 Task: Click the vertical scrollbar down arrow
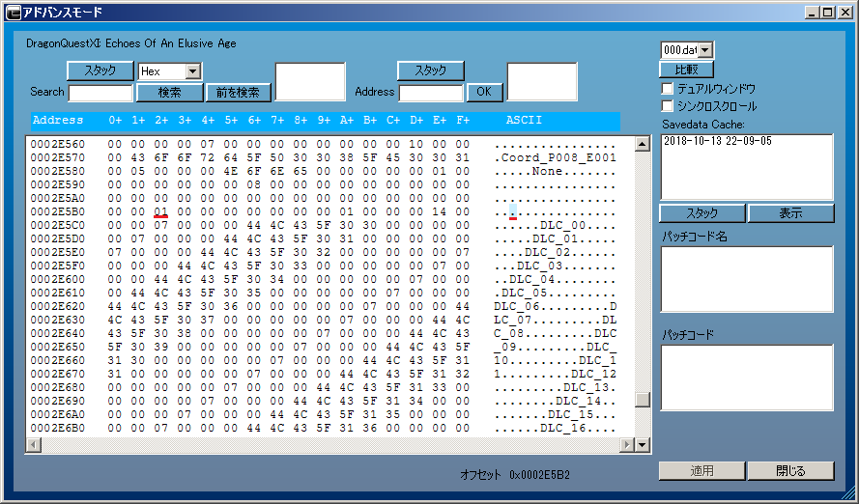pyautogui.click(x=643, y=444)
